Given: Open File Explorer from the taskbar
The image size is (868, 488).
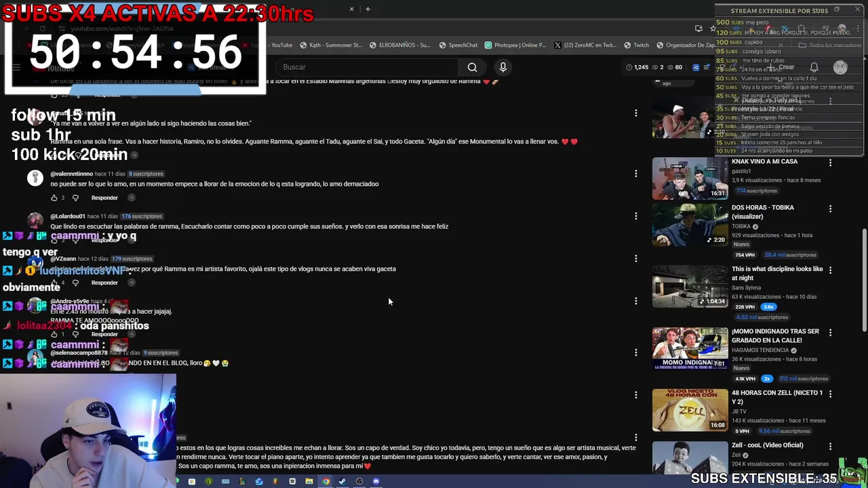Looking at the screenshot, I should pyautogui.click(x=309, y=482).
